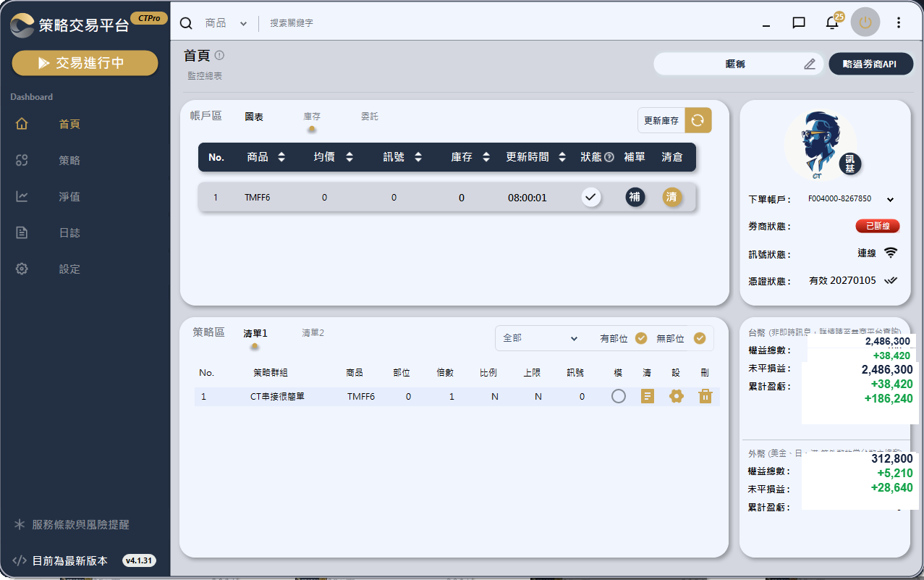The image size is (924, 580).
Task: Open the notes icon for CT串接很簡單
Action: [648, 396]
